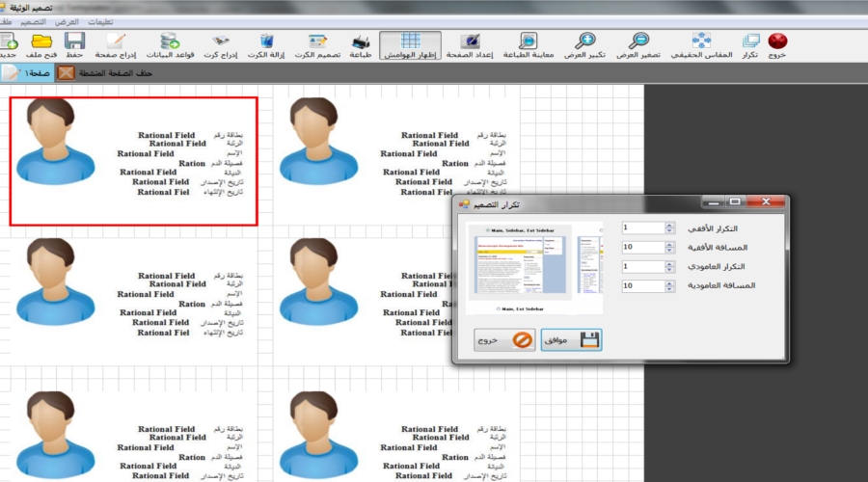The width and height of the screenshot is (868, 482).
Task: Increase vertical repeat (التكرار العامودي) spinner up arrow
Action: click(x=669, y=263)
